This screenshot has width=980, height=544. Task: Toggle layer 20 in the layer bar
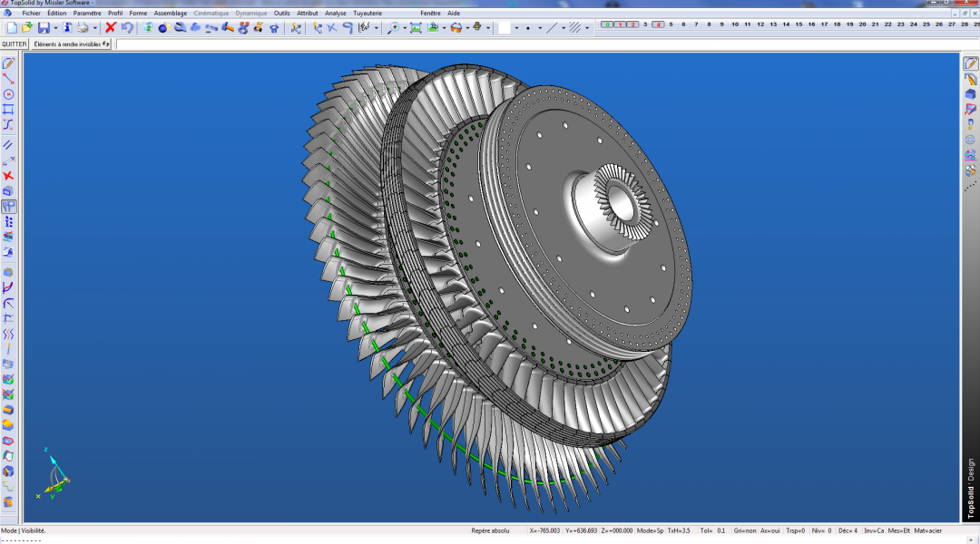[x=863, y=25]
